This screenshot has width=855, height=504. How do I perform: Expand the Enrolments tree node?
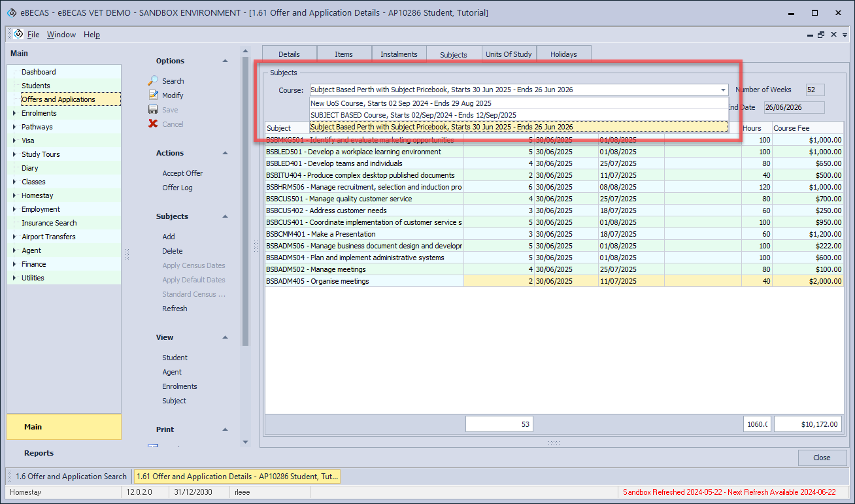point(15,113)
